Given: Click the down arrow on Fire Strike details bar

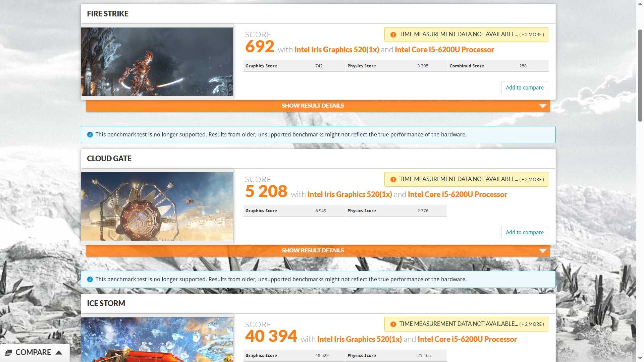Looking at the screenshot, I should point(542,106).
